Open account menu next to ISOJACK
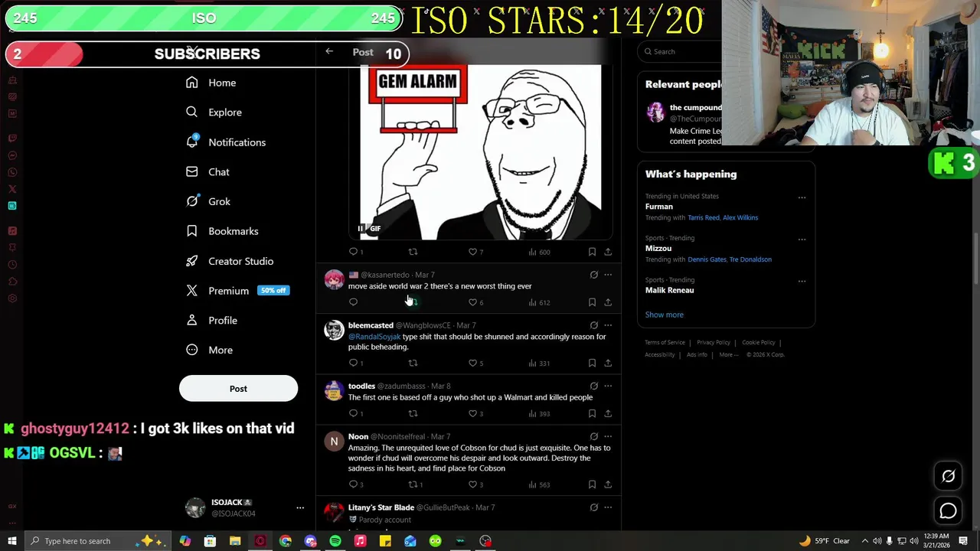The height and width of the screenshot is (551, 980). [300, 507]
